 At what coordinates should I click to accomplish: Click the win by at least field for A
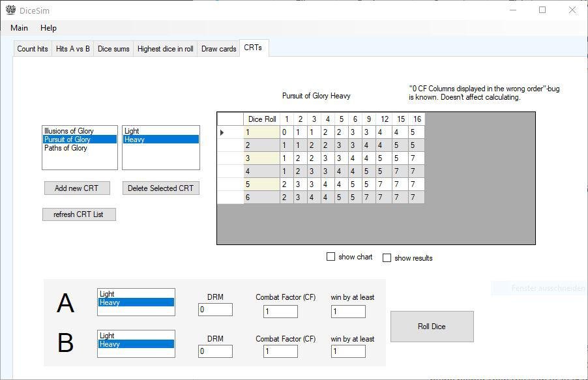[x=348, y=312]
